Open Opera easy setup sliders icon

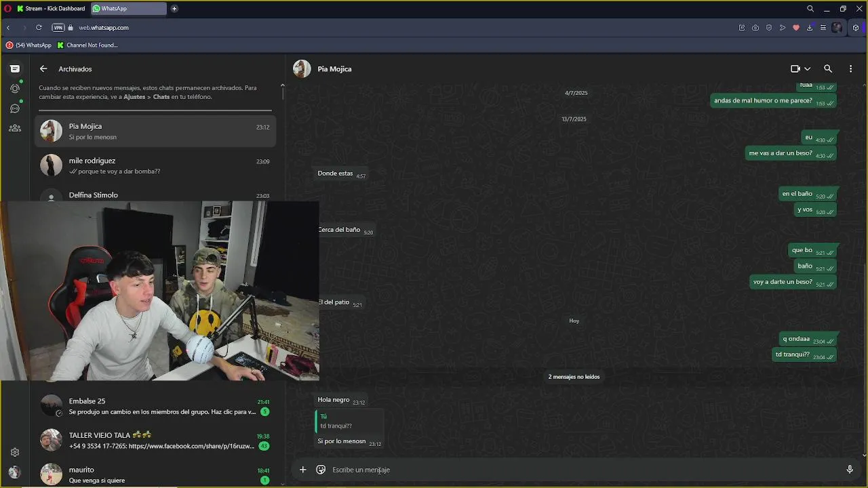(823, 28)
